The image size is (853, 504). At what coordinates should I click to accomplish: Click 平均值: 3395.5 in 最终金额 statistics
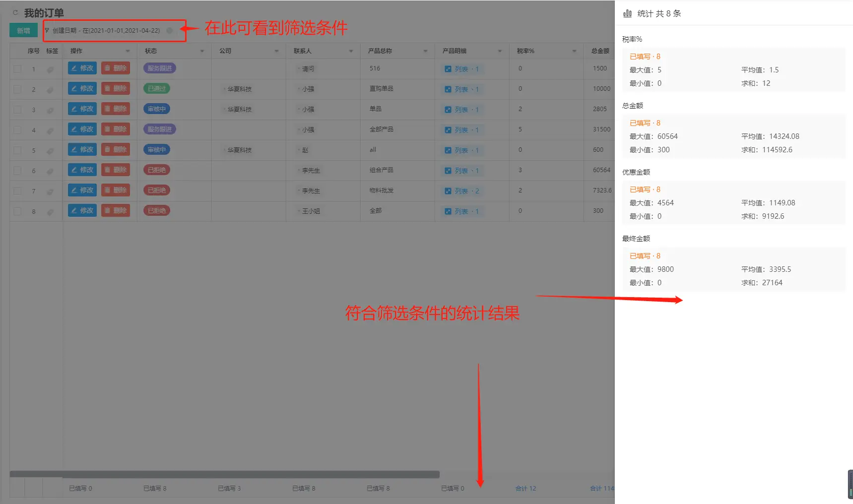click(766, 269)
